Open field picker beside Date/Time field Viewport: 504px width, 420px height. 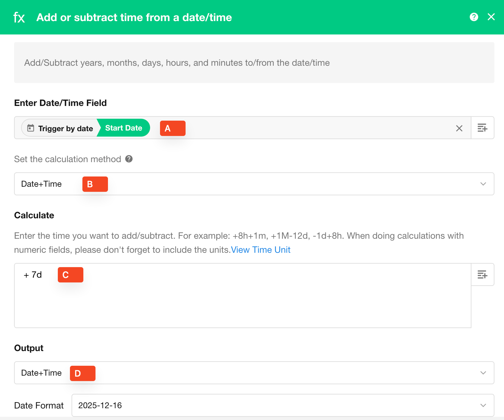(482, 128)
